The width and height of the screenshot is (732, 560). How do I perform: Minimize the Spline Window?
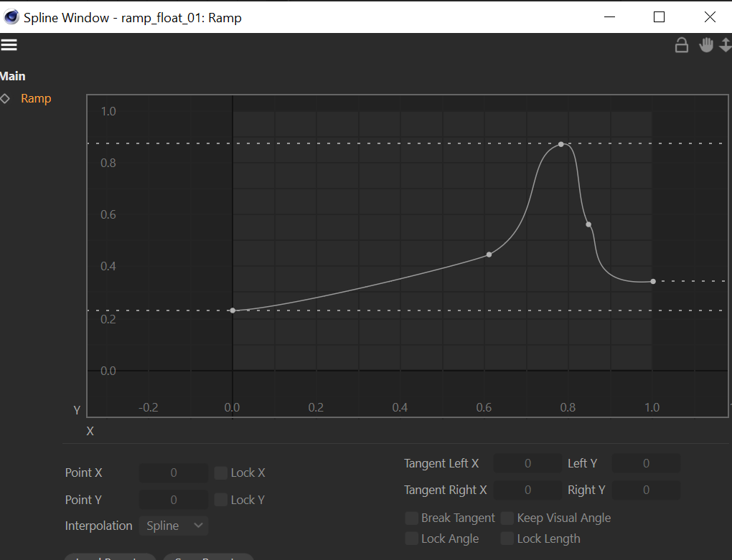[x=610, y=17]
